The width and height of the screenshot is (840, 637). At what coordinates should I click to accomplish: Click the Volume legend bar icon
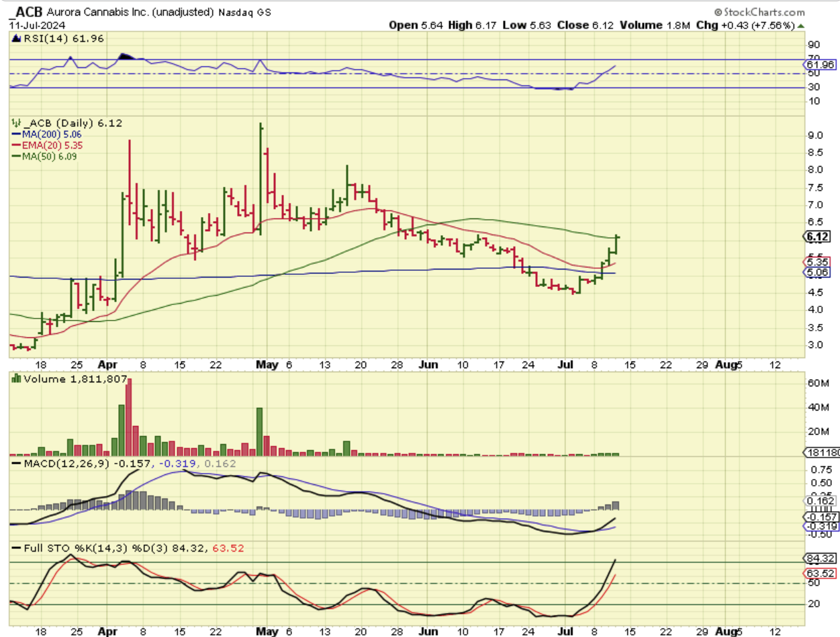(15, 378)
